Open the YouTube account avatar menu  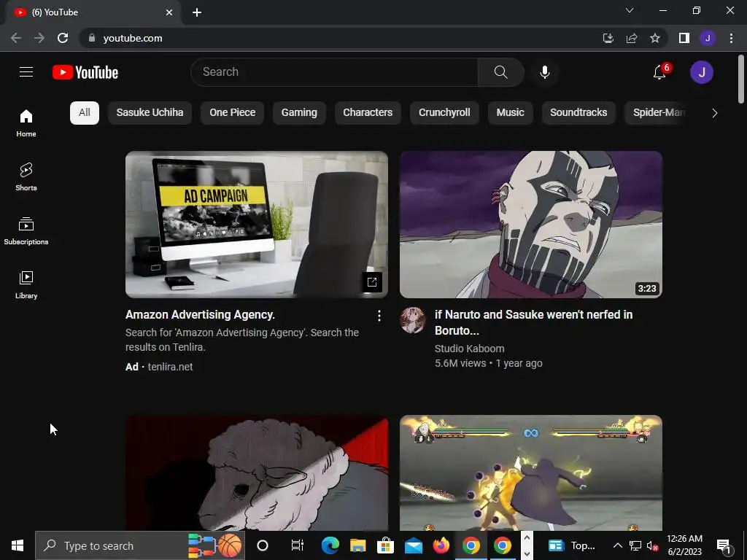click(x=701, y=72)
